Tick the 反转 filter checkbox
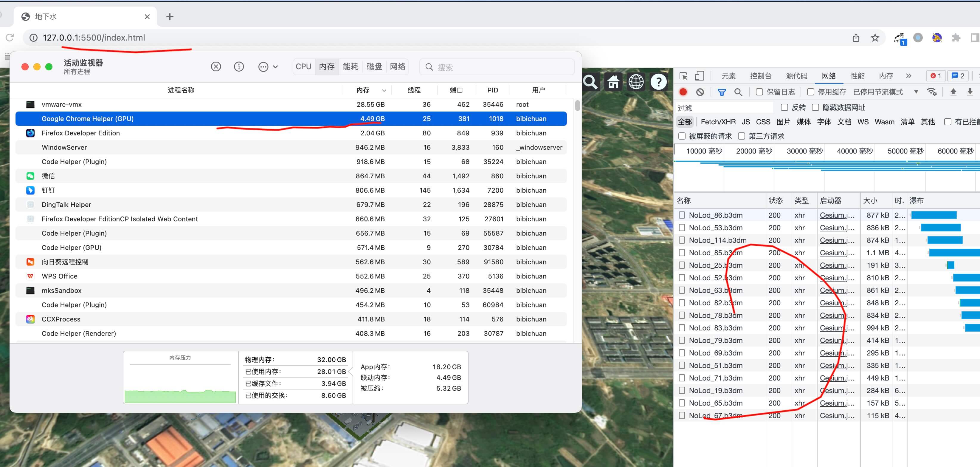This screenshot has width=980, height=467. point(784,107)
